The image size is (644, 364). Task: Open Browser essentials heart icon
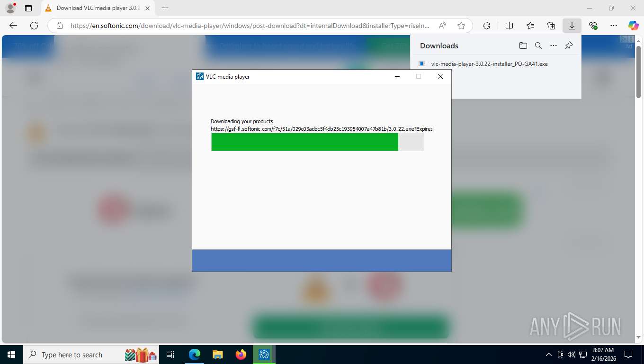593,26
